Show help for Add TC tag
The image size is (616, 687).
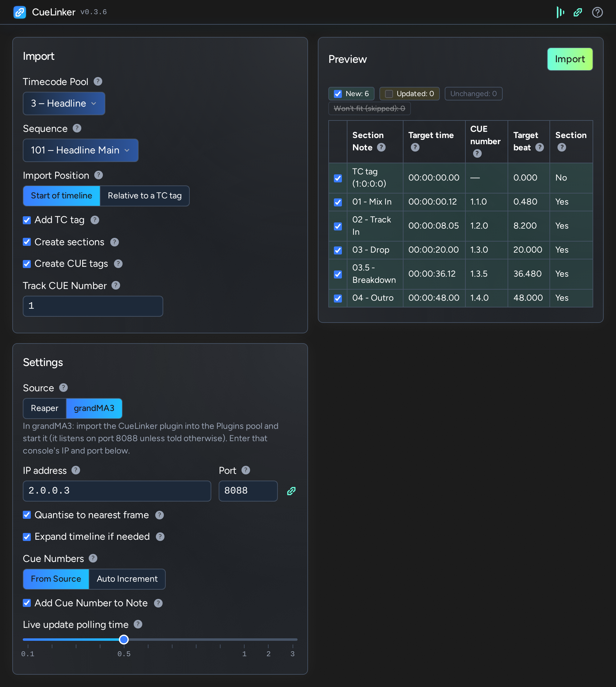point(95,220)
